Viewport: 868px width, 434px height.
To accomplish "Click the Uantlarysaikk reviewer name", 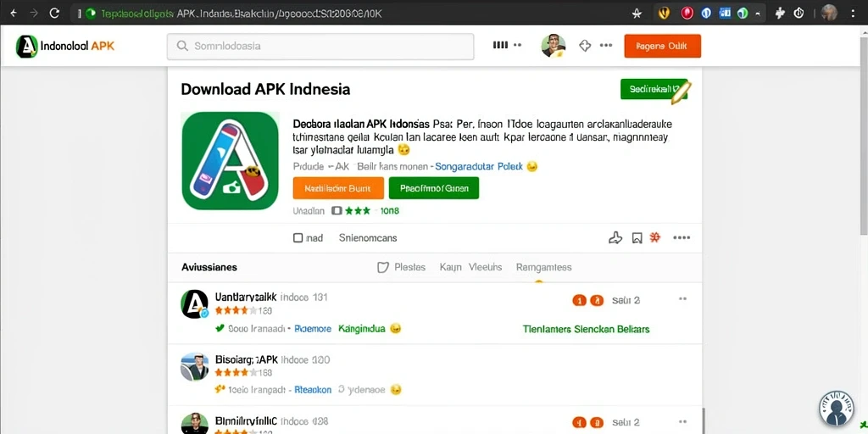I will coord(246,297).
